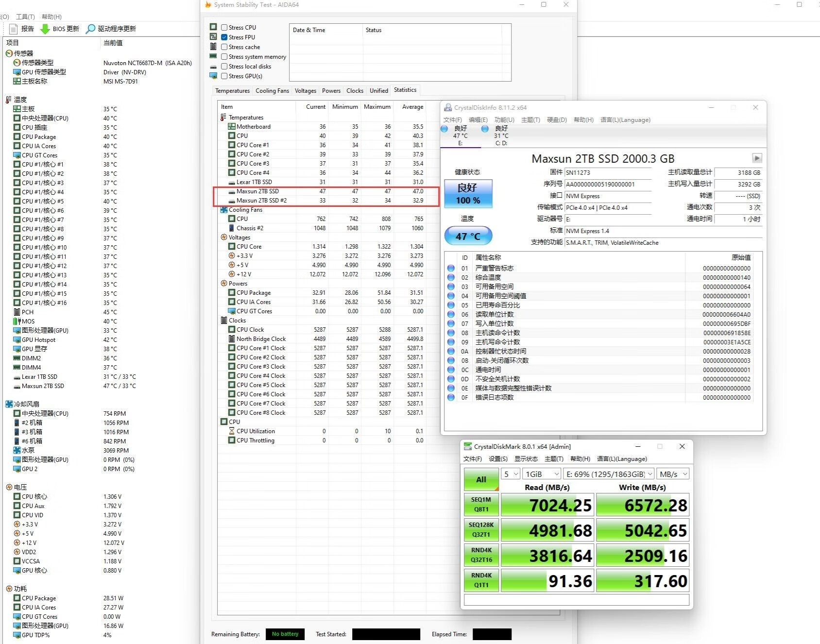820x644 pixels.
Task: Open 设置(S) menu in CrystalDiskMark
Action: (x=498, y=459)
